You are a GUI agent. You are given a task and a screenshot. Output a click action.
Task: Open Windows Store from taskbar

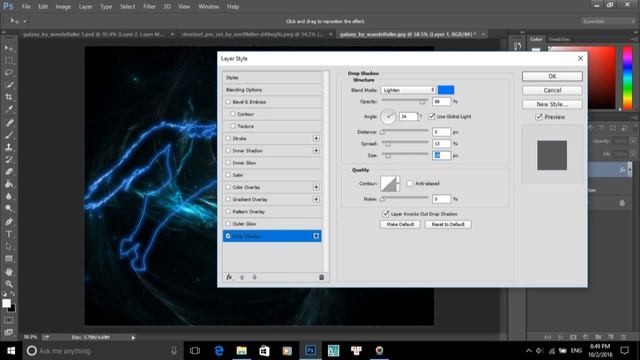click(264, 350)
